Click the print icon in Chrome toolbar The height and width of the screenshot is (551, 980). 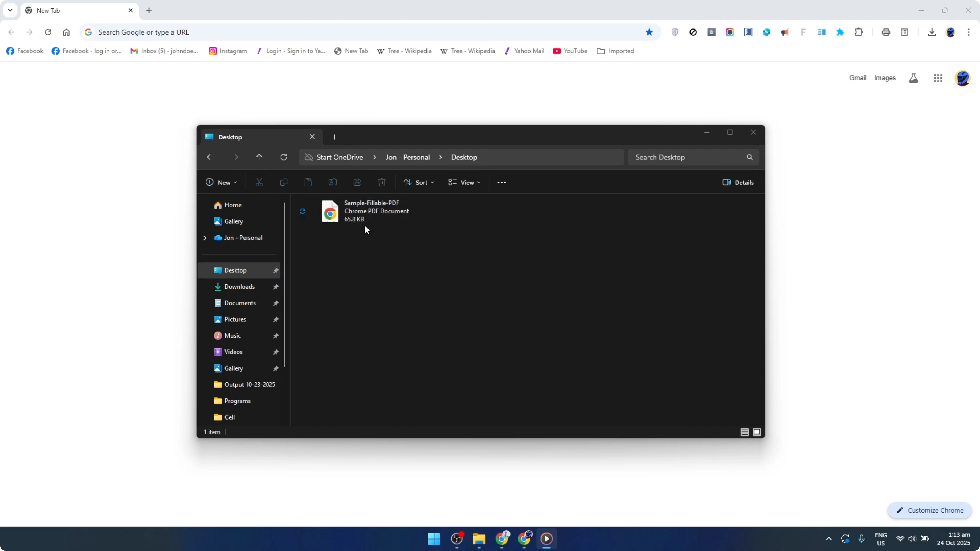pyautogui.click(x=886, y=32)
